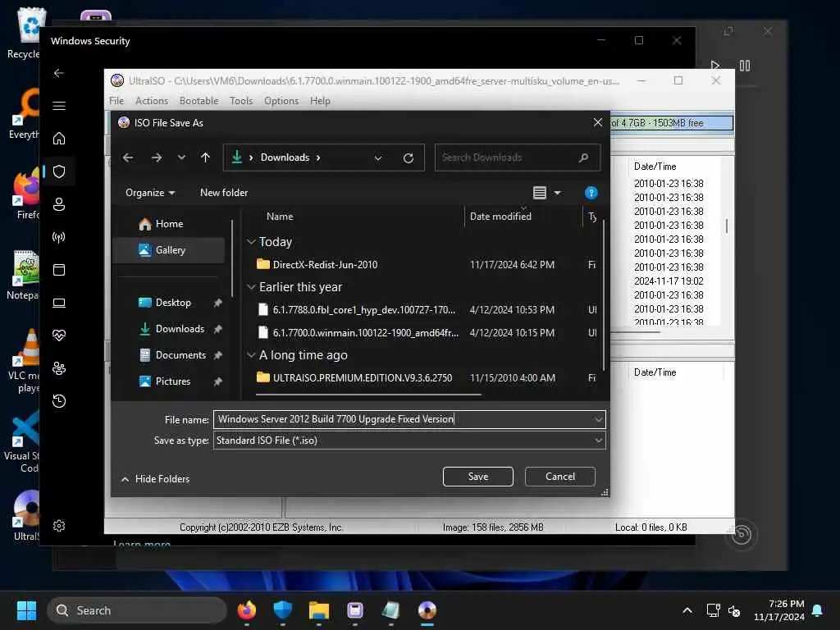The image size is (840, 630).
Task: Sort by Name column header
Action: coord(280,217)
